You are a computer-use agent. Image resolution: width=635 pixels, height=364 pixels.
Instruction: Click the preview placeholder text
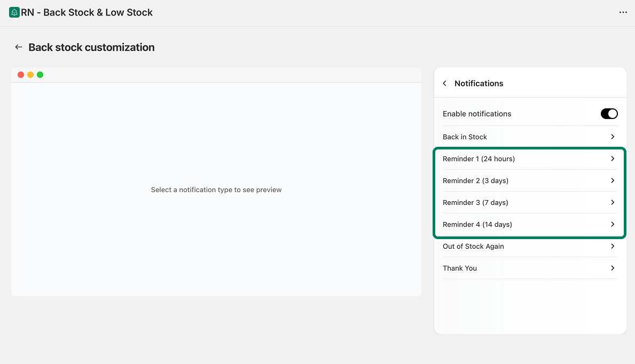[216, 190]
